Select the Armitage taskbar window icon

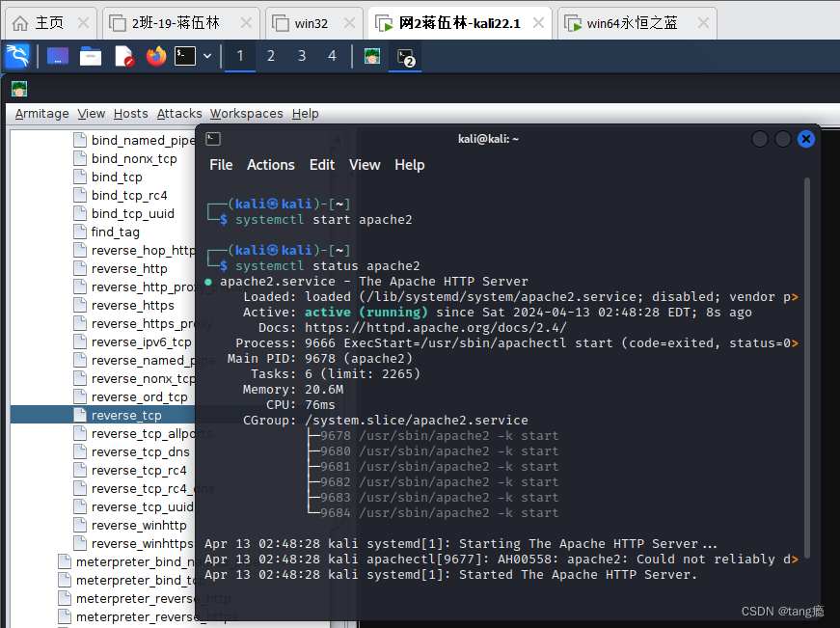[372, 56]
